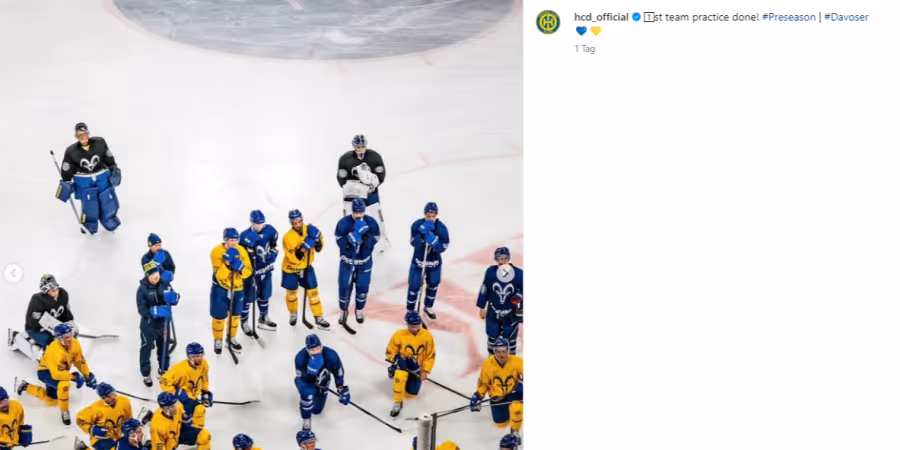Screen dimensions: 900x450
Task: Open the #Davoser hashtag
Action: click(846, 17)
